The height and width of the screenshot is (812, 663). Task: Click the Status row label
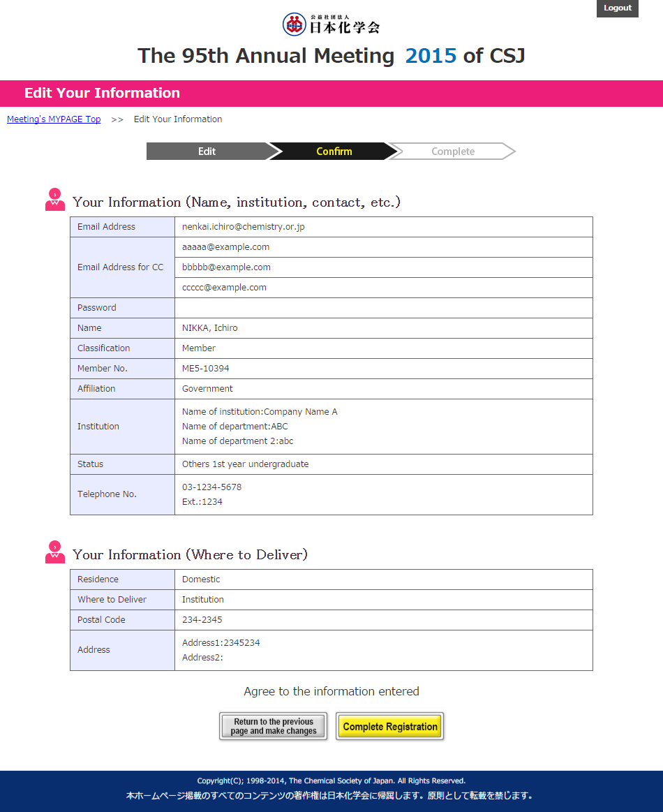point(90,464)
